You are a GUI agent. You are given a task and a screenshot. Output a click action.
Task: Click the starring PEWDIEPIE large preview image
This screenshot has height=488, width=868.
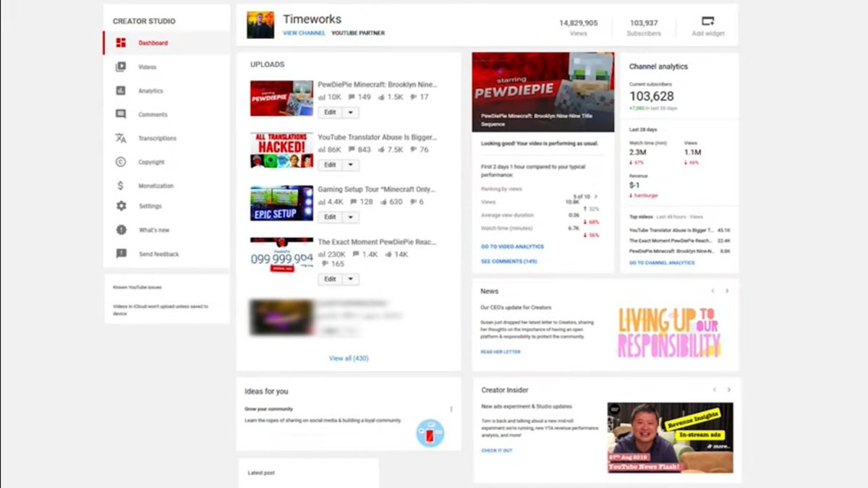tap(543, 92)
